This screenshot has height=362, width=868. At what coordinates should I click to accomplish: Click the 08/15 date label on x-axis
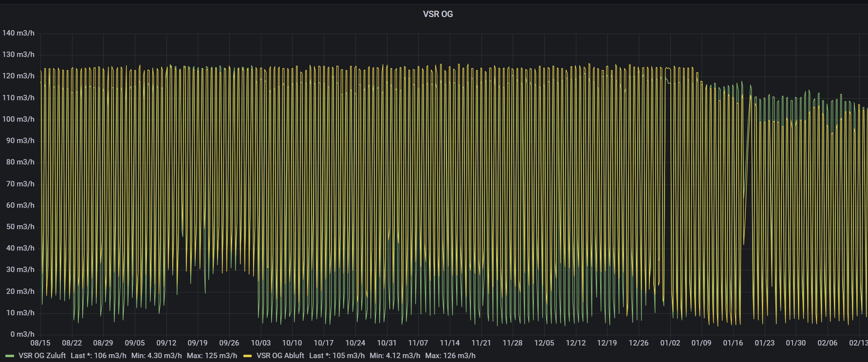[x=40, y=343]
